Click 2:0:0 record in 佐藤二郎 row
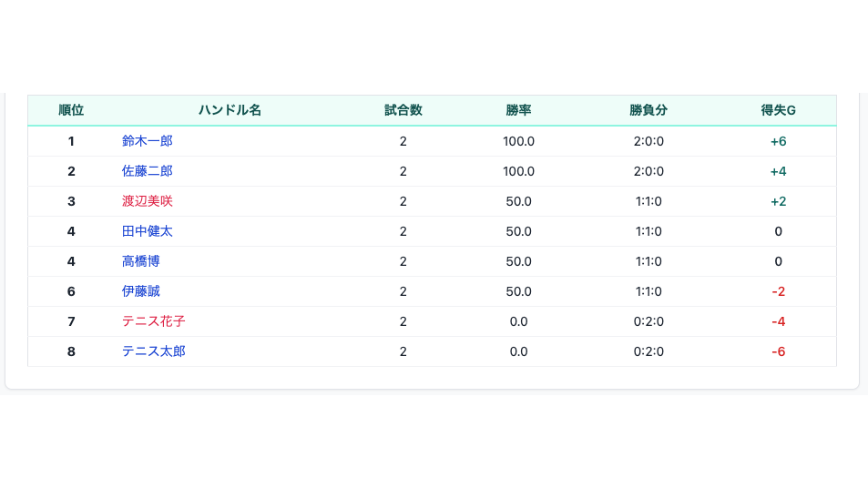Image resolution: width=868 pixels, height=488 pixels. tap(648, 171)
